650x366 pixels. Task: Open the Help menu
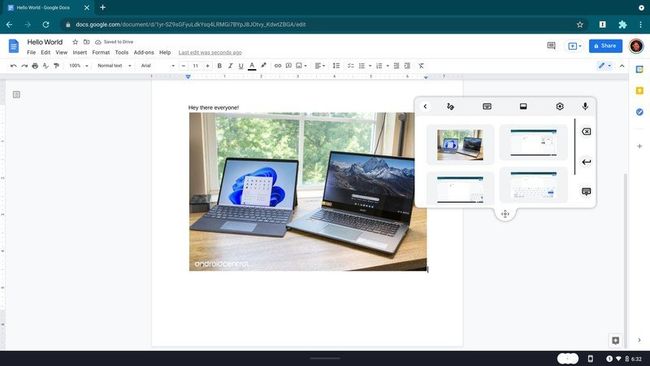(x=165, y=53)
